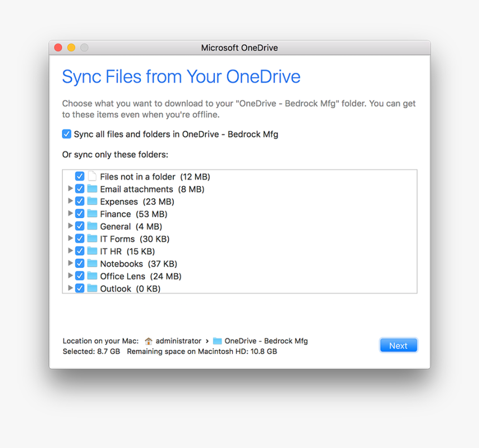The width and height of the screenshot is (479, 448).
Task: Select the 'Files not in a folder (12 MB)' row
Action: [239, 177]
